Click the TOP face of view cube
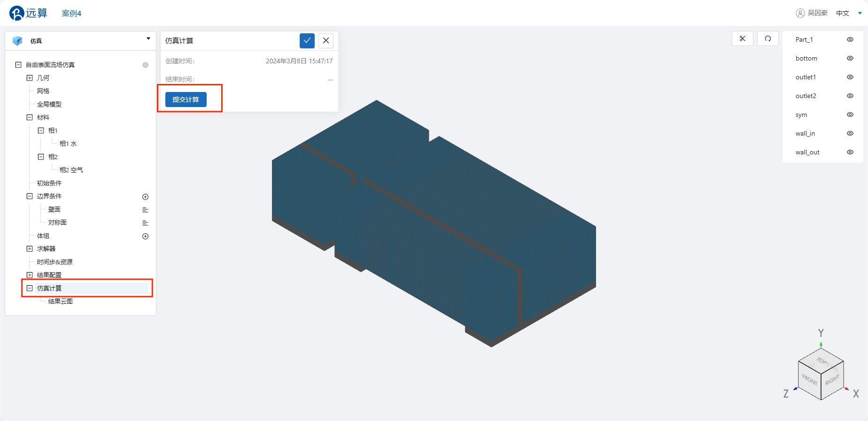868x421 pixels. 821,361
